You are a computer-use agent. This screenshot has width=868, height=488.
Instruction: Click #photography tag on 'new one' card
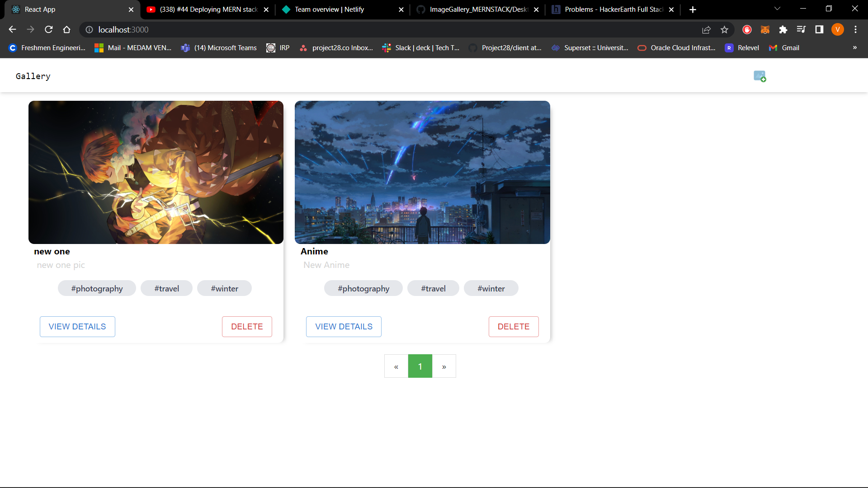point(97,288)
